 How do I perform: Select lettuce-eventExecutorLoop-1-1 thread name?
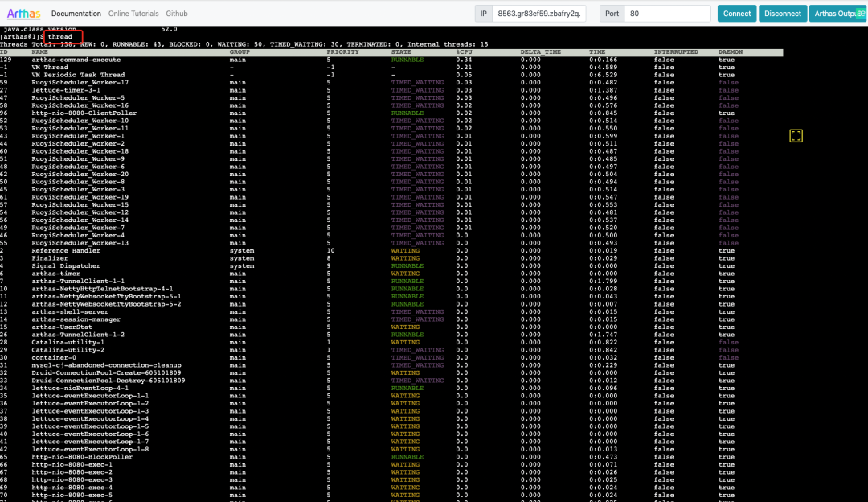pyautogui.click(x=90, y=396)
